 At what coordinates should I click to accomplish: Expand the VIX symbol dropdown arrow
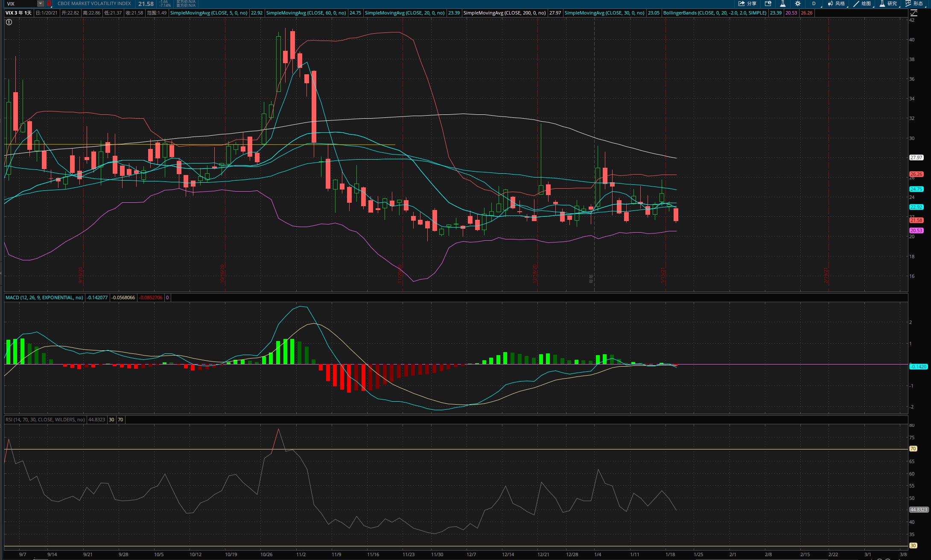(40, 3)
